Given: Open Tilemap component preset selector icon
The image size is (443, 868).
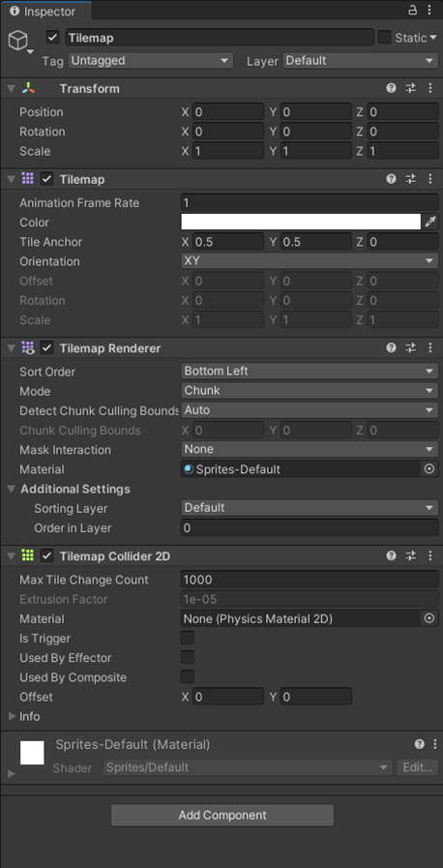Looking at the screenshot, I should click(x=411, y=179).
